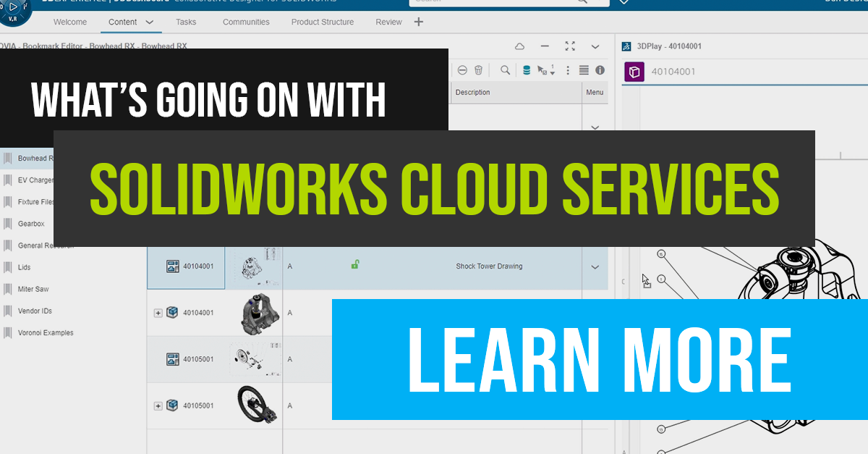Click the cloud icon in widget header
868x454 pixels.
click(519, 46)
